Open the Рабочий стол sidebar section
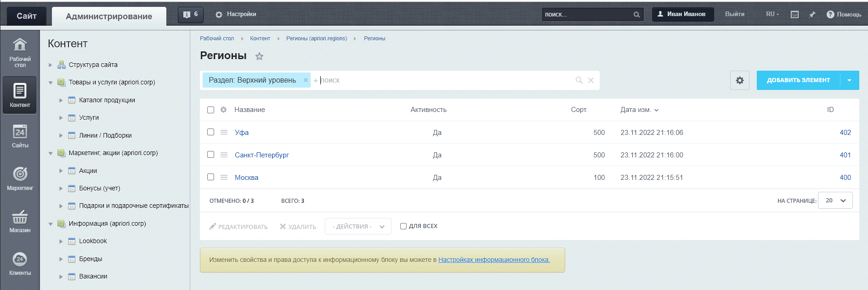The height and width of the screenshot is (290, 868). pos(20,52)
